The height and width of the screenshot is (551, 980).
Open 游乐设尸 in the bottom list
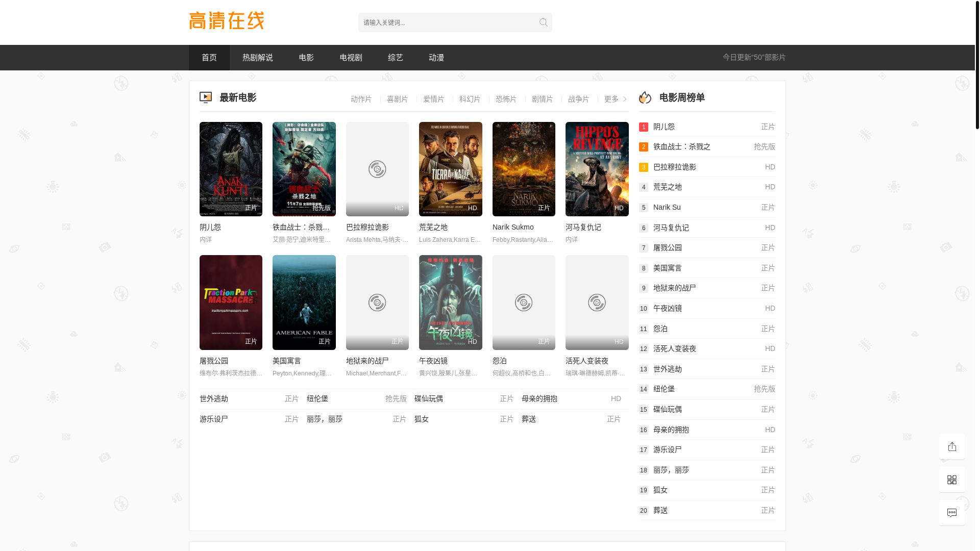[x=214, y=419]
